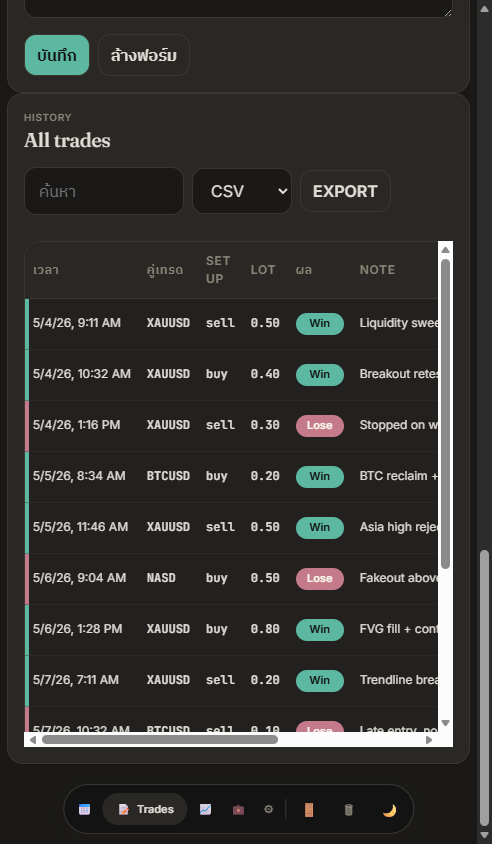The width and height of the screenshot is (492, 844).
Task: Click the คู่เทรด column header
Action: (165, 270)
